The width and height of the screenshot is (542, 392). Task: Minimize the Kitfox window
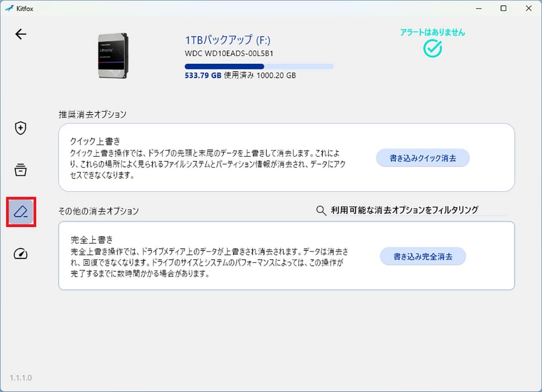[x=479, y=9]
